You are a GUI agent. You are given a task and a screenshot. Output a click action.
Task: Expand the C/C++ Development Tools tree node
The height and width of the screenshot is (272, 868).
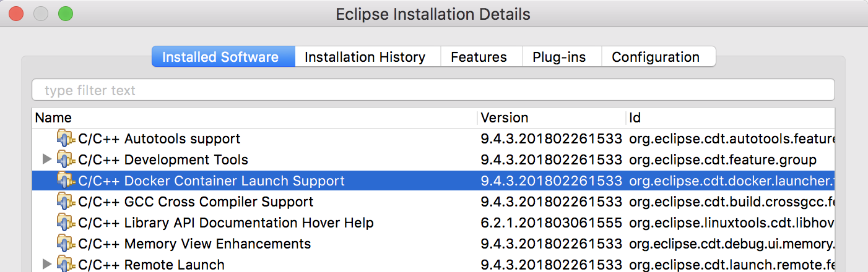pyautogui.click(x=47, y=159)
